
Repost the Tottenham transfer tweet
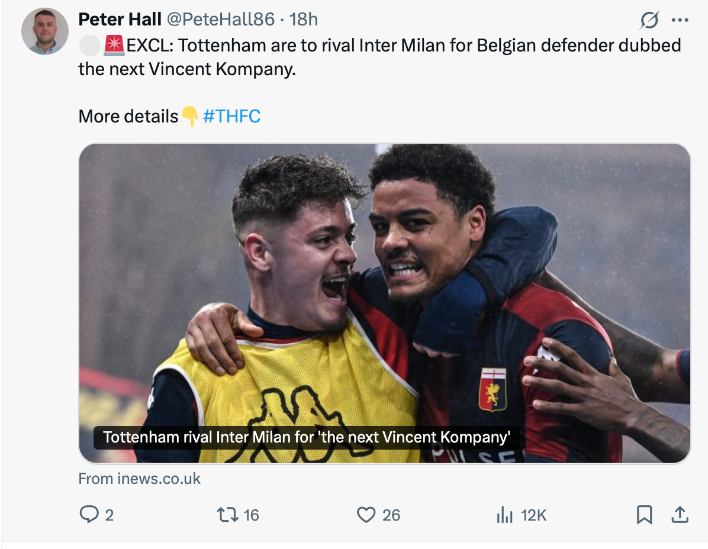(227, 514)
